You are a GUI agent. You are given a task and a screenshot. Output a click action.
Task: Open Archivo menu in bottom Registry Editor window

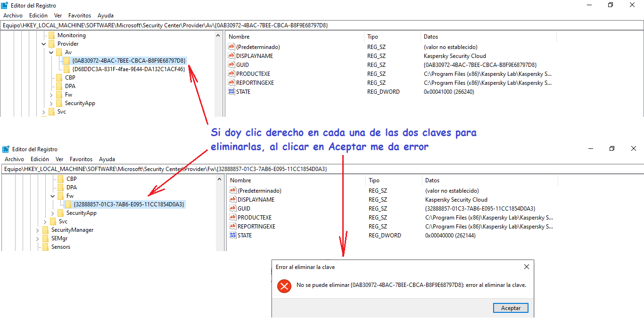click(x=15, y=159)
